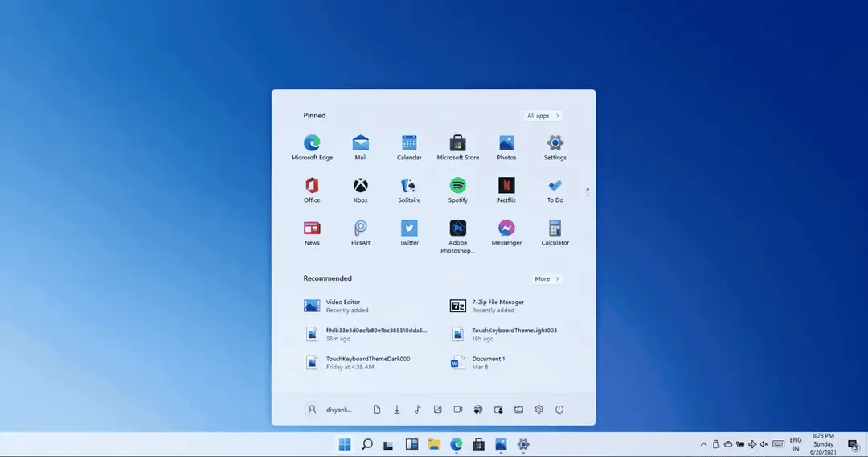This screenshot has height=457, width=868.
Task: Open the Pictures folder shortcut
Action: coord(437,410)
